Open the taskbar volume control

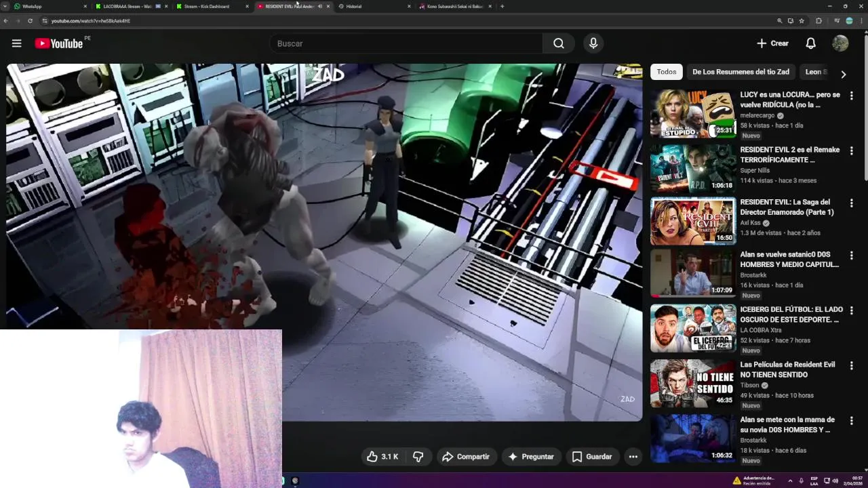click(x=835, y=481)
